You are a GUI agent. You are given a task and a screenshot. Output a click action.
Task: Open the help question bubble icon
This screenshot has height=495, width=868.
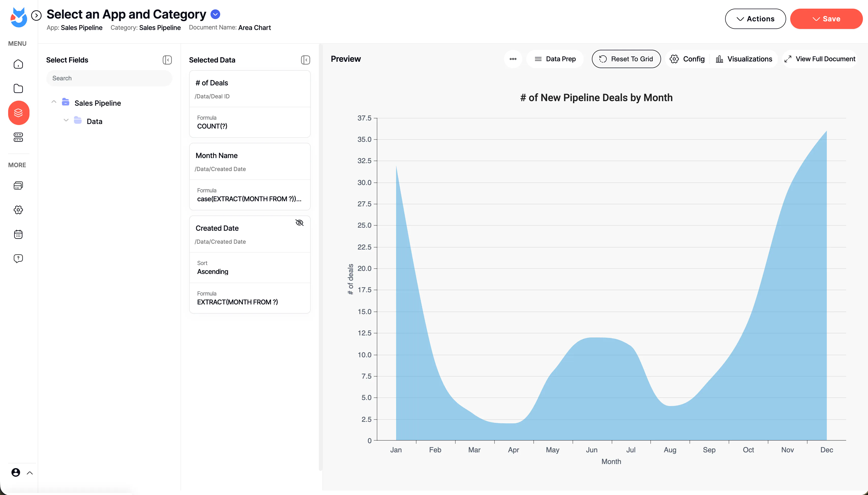pos(18,258)
